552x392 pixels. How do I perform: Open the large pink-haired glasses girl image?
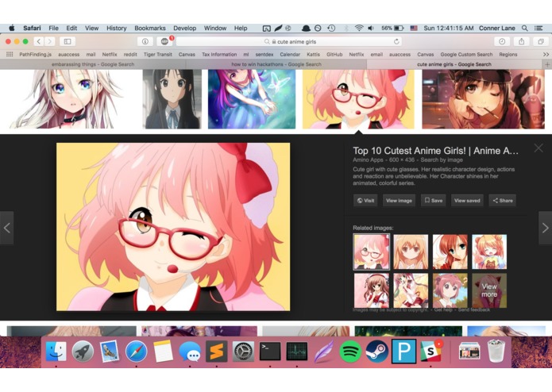(173, 227)
